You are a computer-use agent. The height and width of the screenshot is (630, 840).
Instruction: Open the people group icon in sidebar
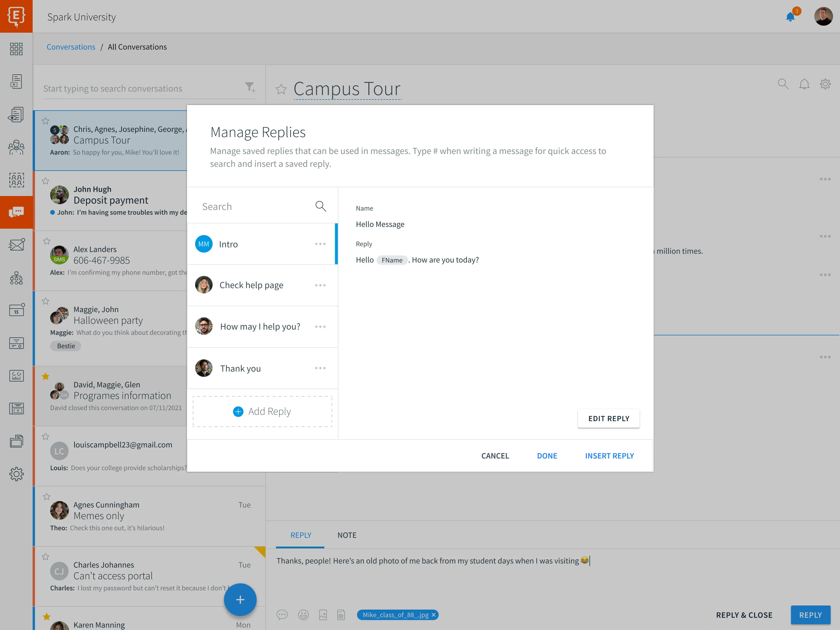16,147
